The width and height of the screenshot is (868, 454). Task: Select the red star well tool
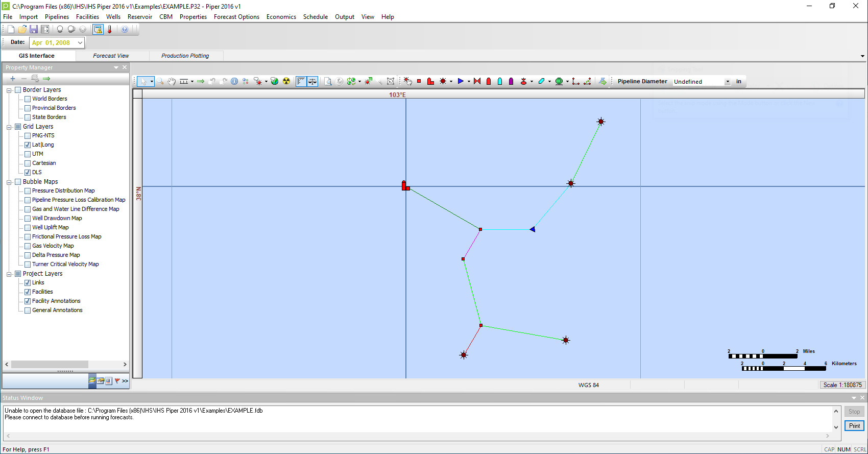click(443, 81)
